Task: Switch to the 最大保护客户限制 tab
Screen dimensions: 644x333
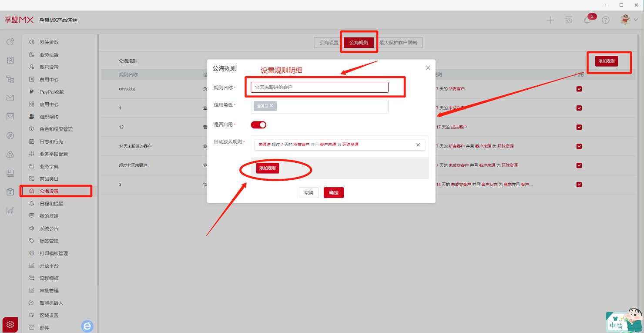Action: click(x=398, y=43)
